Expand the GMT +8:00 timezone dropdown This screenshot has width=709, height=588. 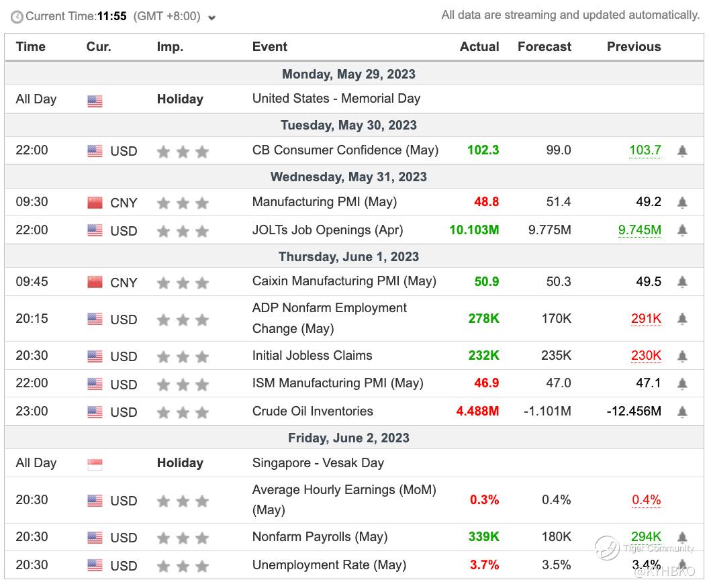point(212,18)
